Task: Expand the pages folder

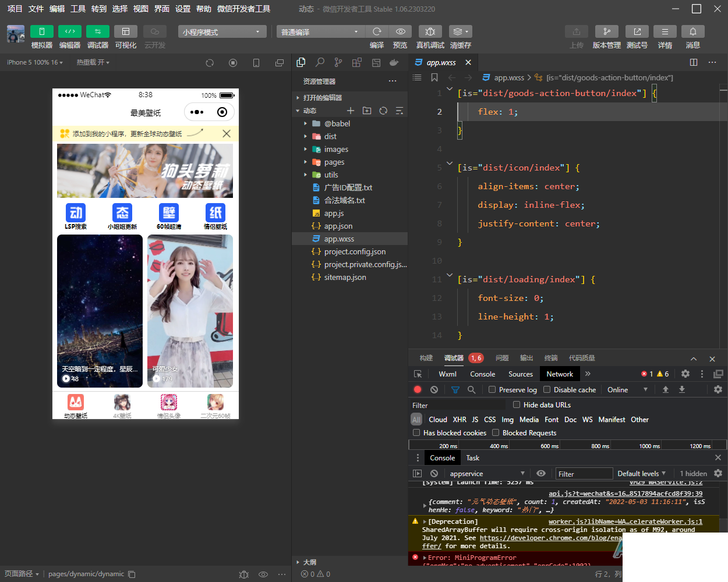Action: (x=334, y=162)
